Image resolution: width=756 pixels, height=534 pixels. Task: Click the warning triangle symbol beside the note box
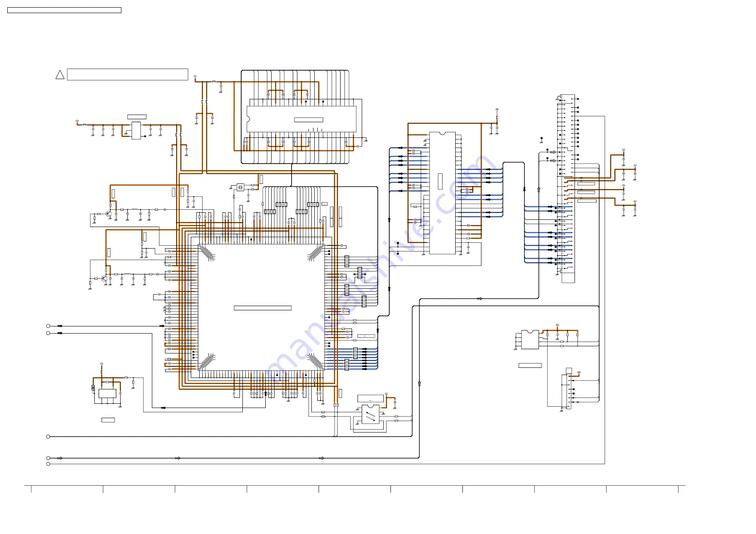coord(60,75)
